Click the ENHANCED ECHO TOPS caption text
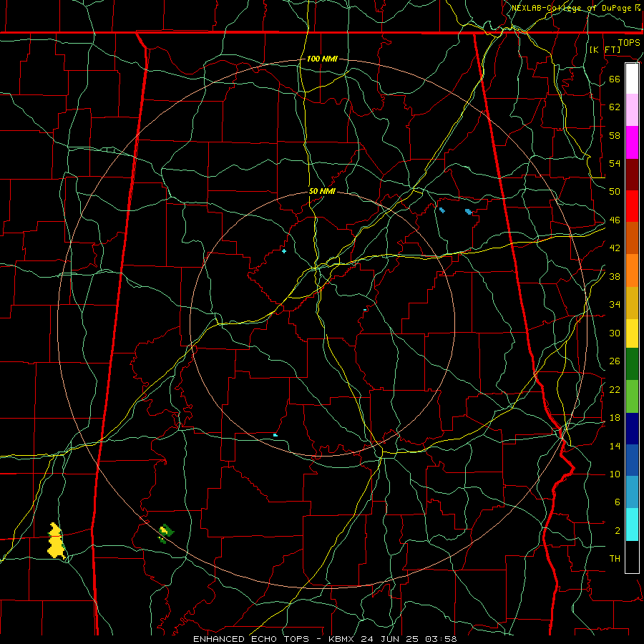 point(250,639)
